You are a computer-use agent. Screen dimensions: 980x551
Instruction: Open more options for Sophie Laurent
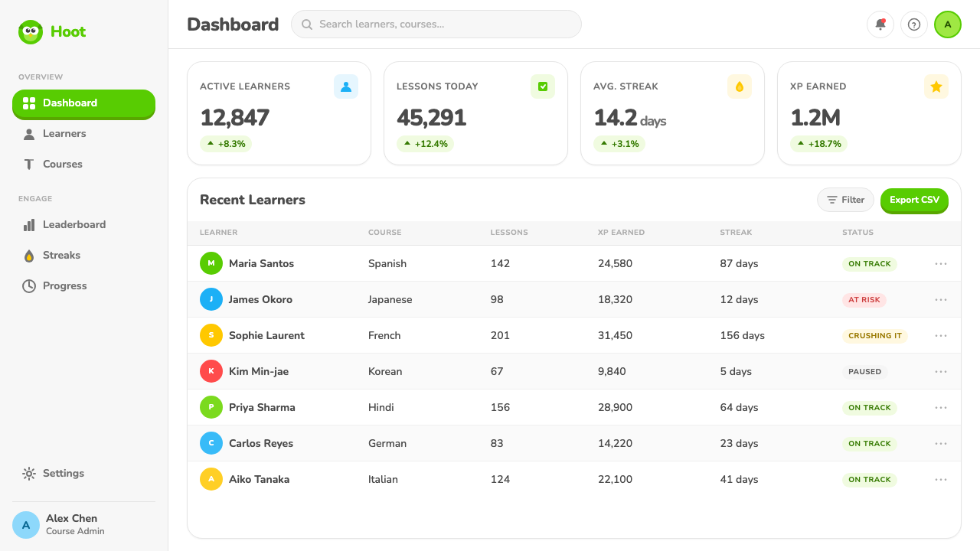(941, 335)
